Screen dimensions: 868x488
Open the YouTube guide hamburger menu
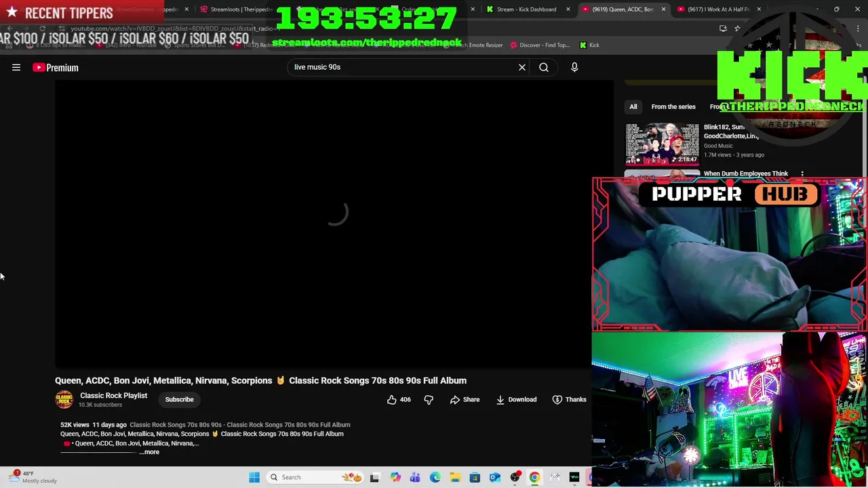click(x=16, y=67)
